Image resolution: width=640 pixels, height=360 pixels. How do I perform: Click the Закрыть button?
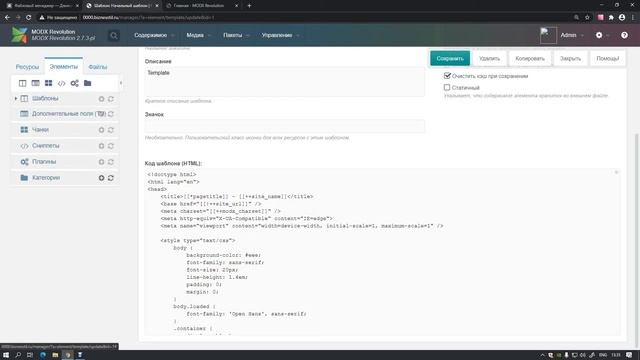click(x=570, y=58)
